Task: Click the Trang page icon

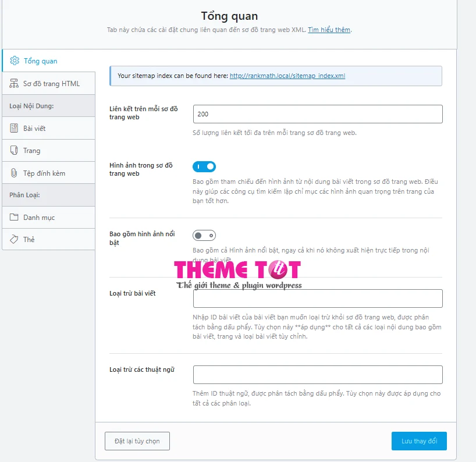Action: coord(14,150)
